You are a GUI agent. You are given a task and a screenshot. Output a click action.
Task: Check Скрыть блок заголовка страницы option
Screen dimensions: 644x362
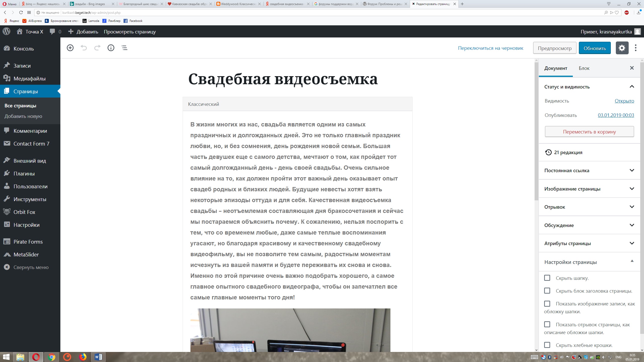tap(547, 291)
